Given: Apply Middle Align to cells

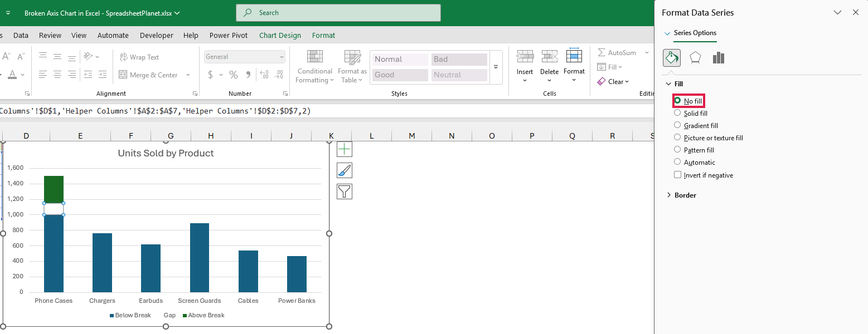Looking at the screenshot, I should click(57, 57).
